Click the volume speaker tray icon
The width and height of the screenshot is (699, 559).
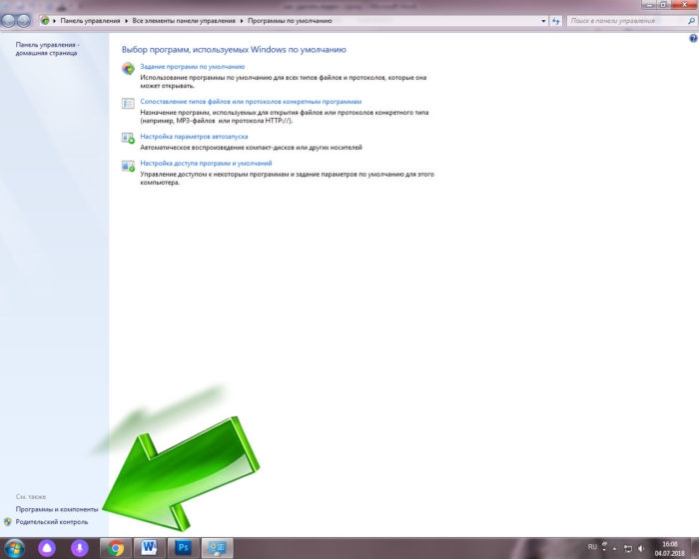(641, 548)
